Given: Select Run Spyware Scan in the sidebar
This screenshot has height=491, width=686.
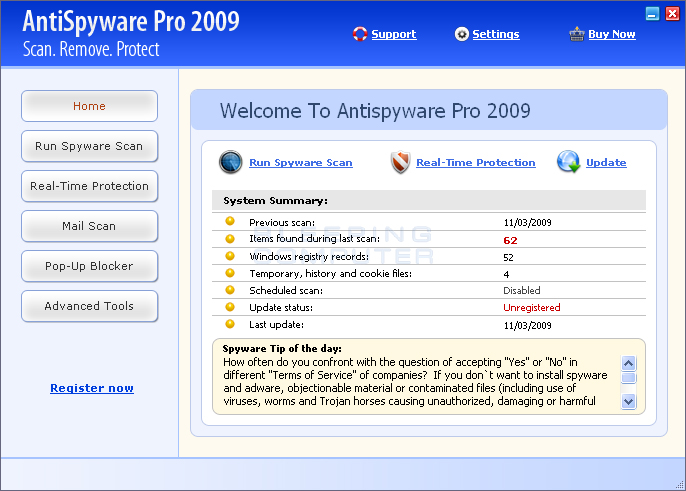Looking at the screenshot, I should (x=89, y=146).
